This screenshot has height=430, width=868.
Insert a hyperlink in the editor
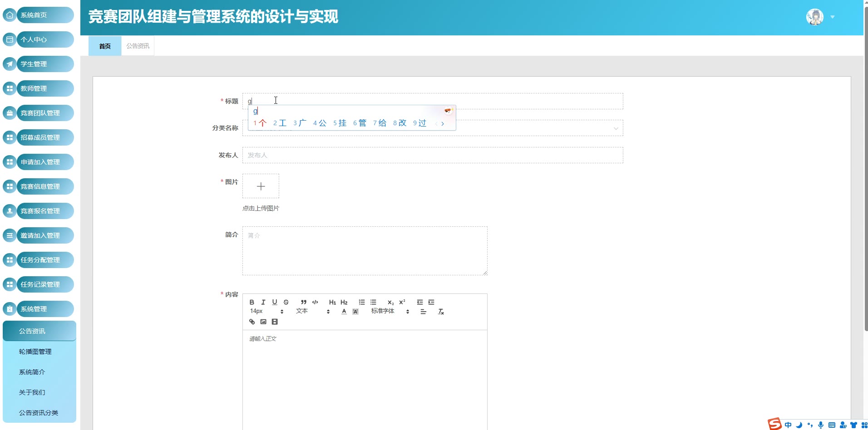pos(252,322)
